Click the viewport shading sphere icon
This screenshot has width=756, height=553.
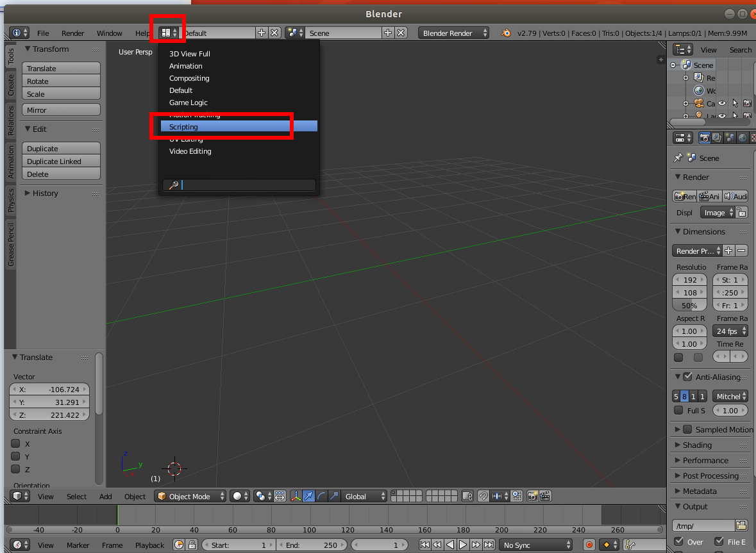point(240,496)
